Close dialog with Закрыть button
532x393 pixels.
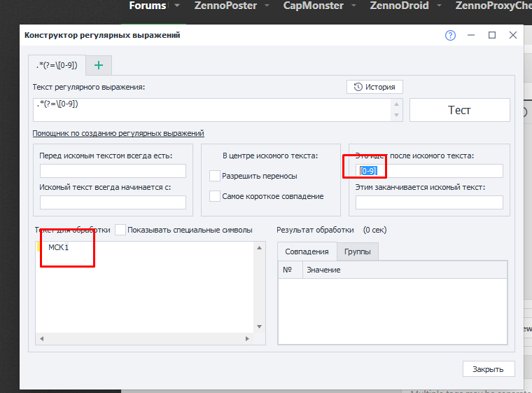[x=488, y=369]
